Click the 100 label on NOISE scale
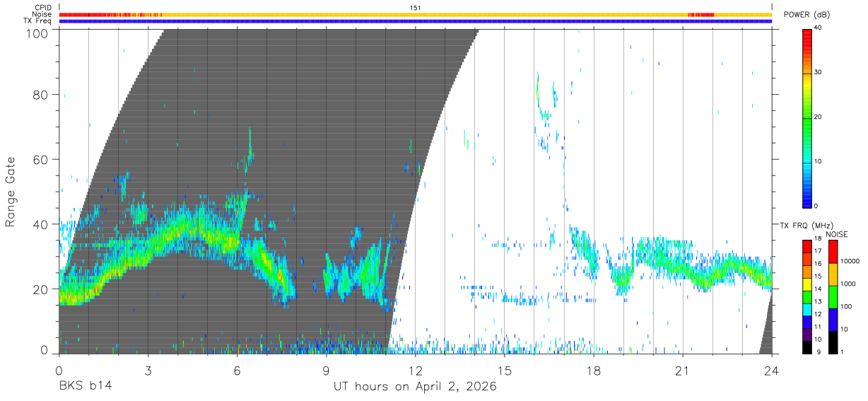Image resolution: width=868 pixels, height=401 pixels. tap(846, 307)
